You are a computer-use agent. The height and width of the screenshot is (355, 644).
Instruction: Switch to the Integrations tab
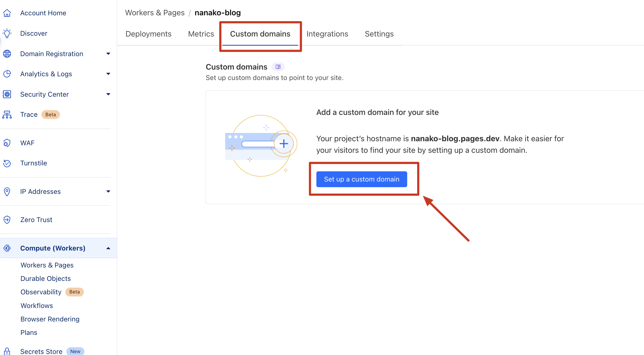pos(327,34)
